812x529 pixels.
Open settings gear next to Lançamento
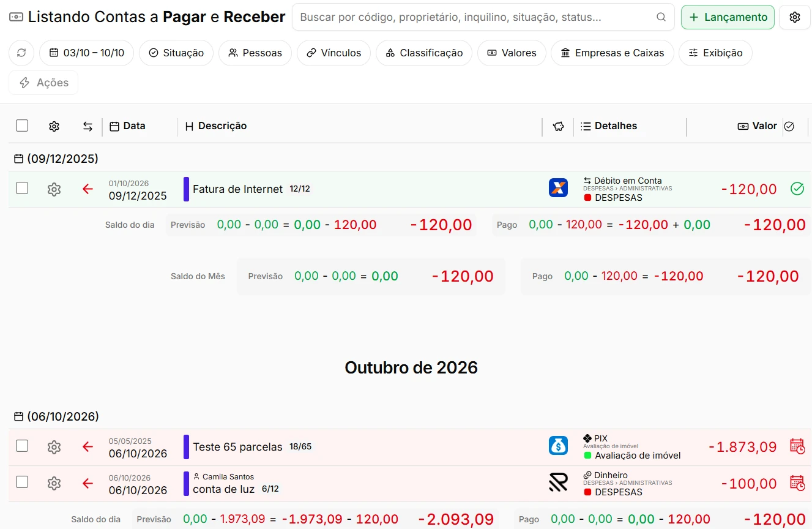point(795,17)
